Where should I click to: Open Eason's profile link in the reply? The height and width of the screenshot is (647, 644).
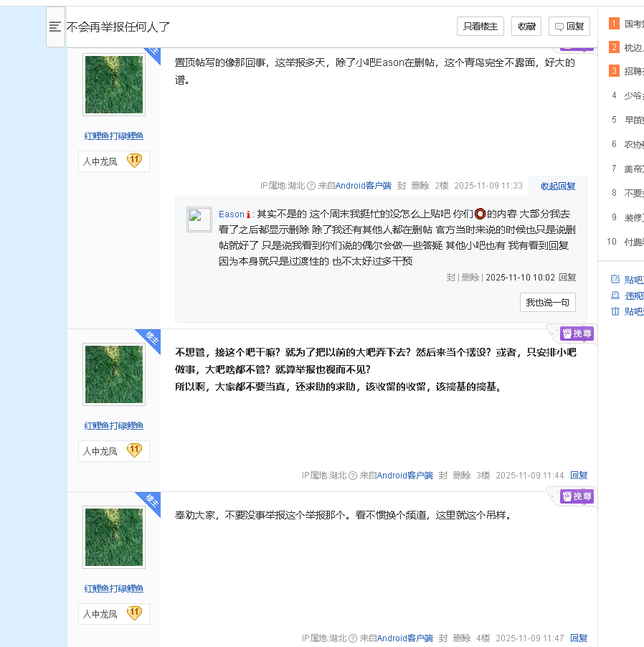click(x=231, y=214)
